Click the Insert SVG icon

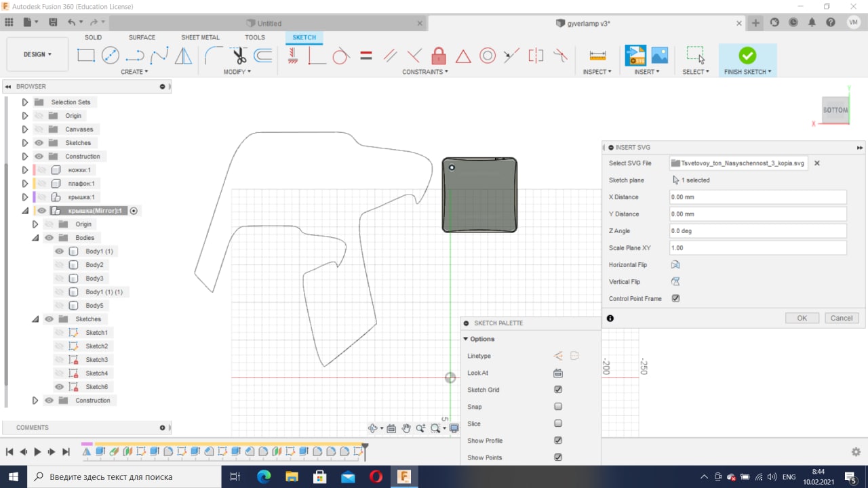coord(635,56)
